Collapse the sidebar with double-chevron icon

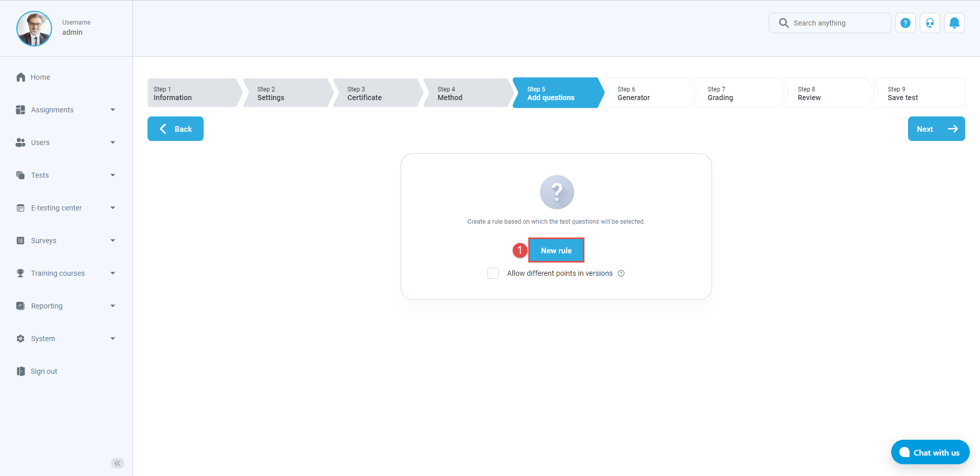pyautogui.click(x=117, y=463)
